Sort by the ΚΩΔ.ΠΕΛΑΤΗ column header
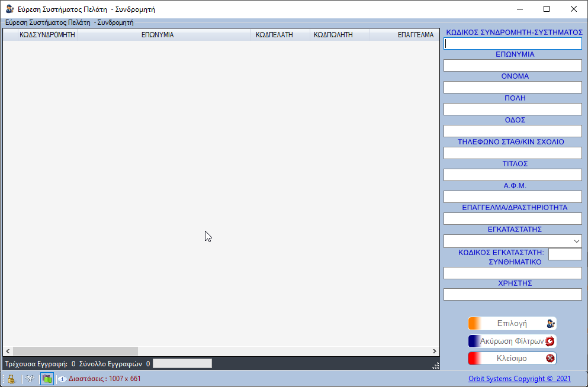Screen dimensions: 588x387 (x=274, y=35)
